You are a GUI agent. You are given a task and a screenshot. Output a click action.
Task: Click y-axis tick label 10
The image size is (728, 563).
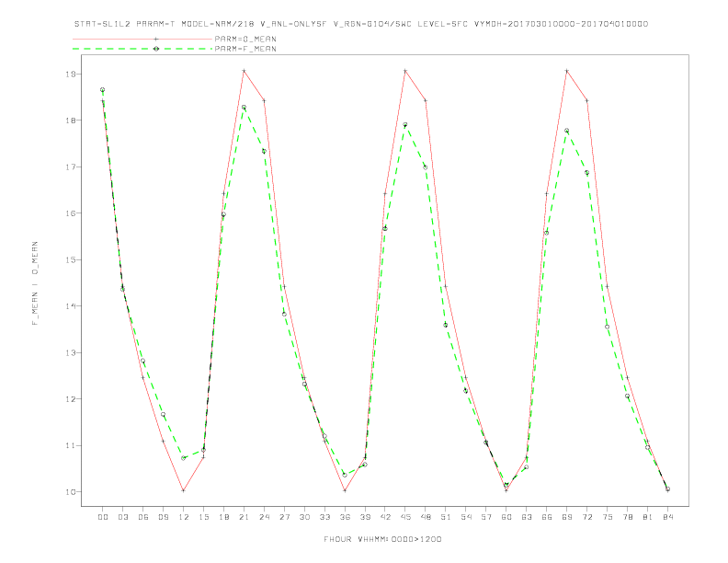(71, 492)
